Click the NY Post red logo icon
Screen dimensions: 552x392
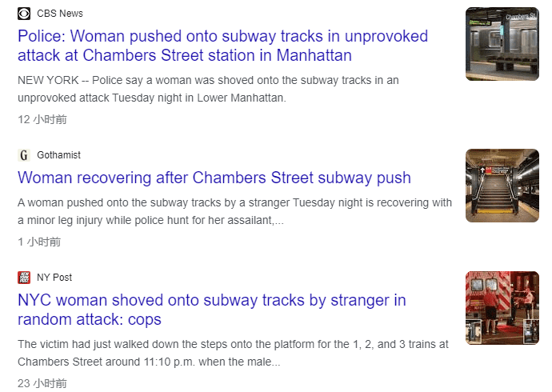pos(24,278)
